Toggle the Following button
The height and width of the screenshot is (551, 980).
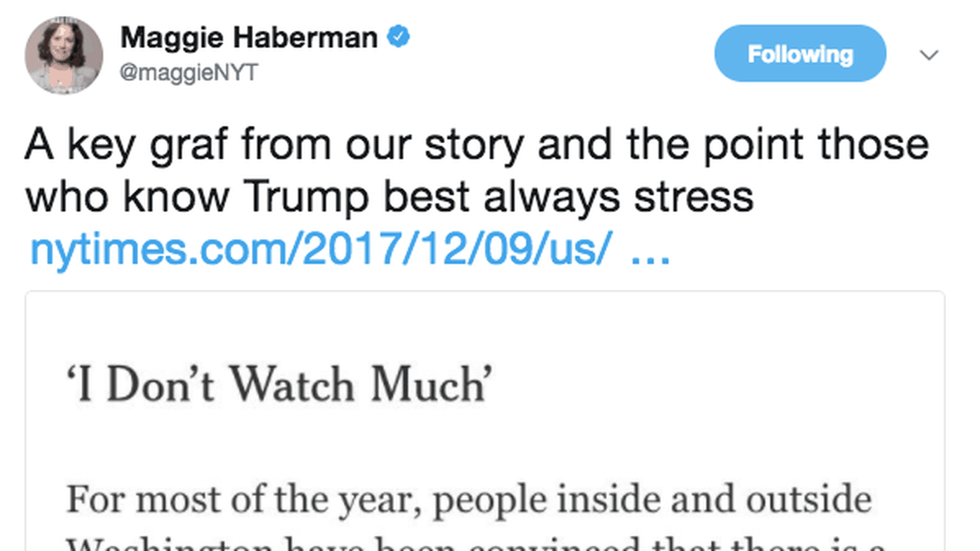pyautogui.click(x=800, y=54)
